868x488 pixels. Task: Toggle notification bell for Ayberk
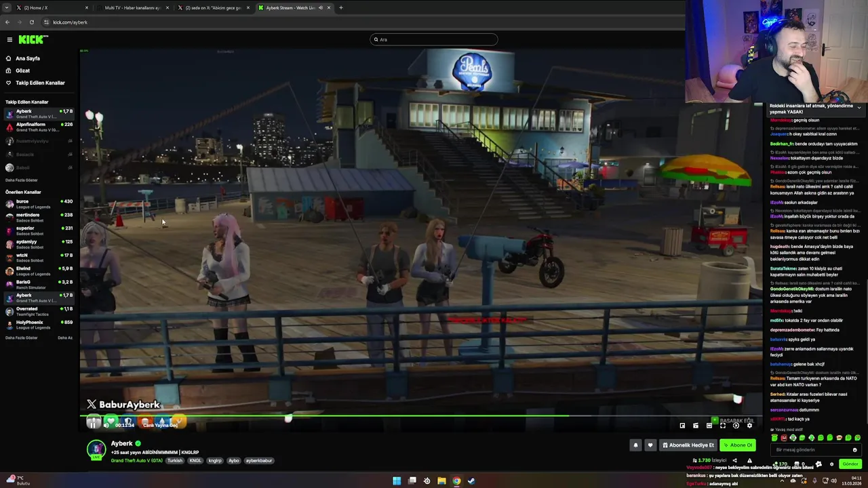(635, 445)
